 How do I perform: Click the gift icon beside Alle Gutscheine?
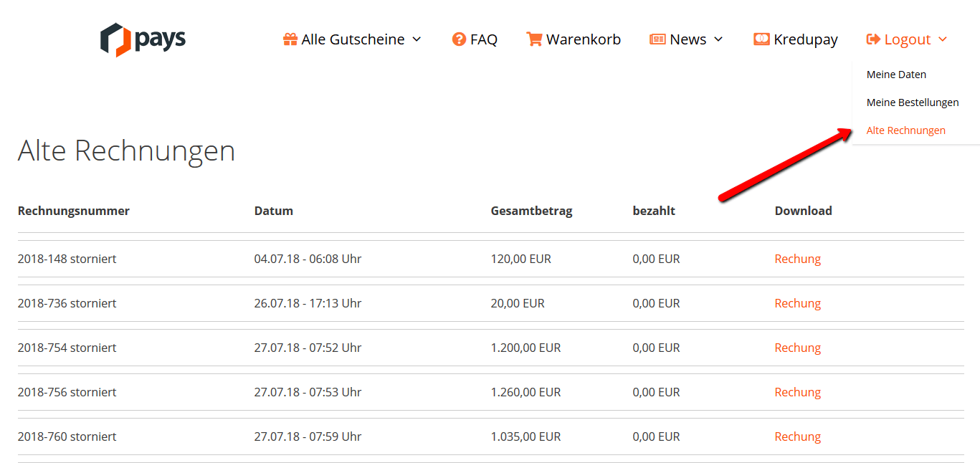(290, 39)
